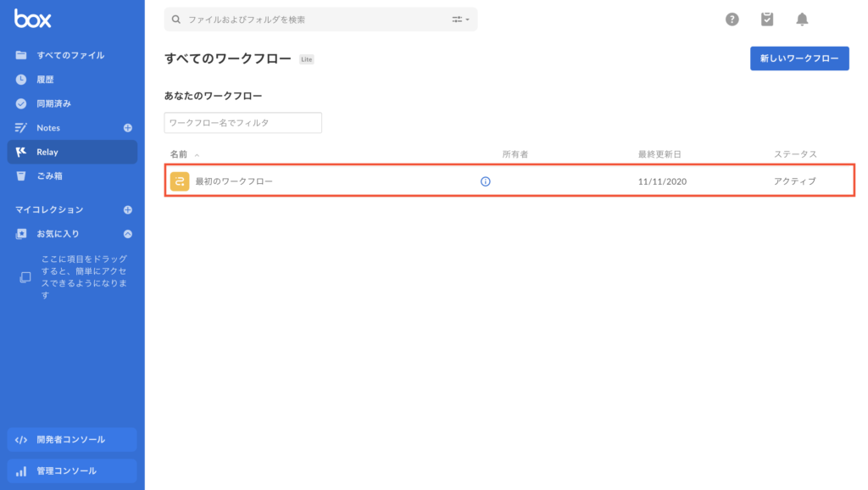Go to すべてのファイル in sidebar
Viewport: 868px width, 490px height.
click(x=72, y=55)
